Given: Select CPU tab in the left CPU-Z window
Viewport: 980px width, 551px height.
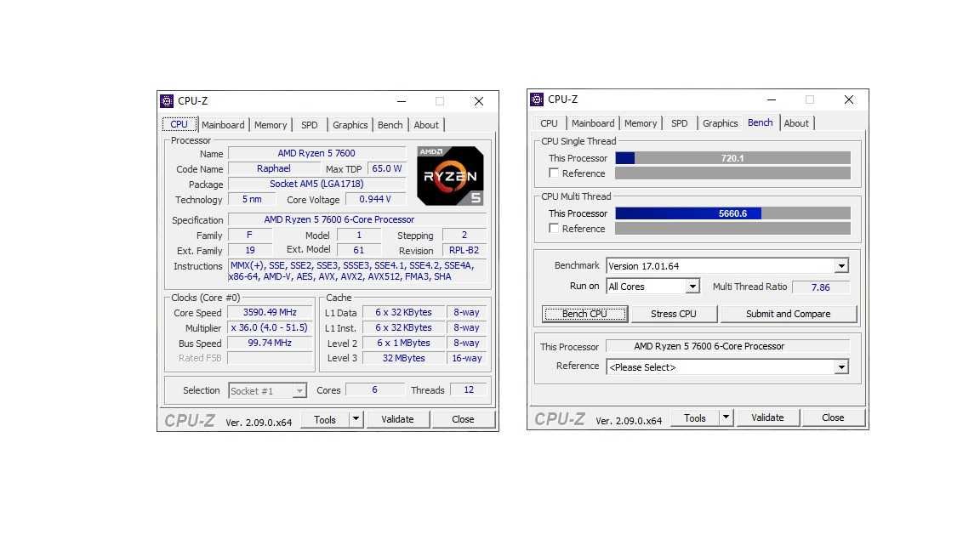Looking at the screenshot, I should click(x=179, y=124).
